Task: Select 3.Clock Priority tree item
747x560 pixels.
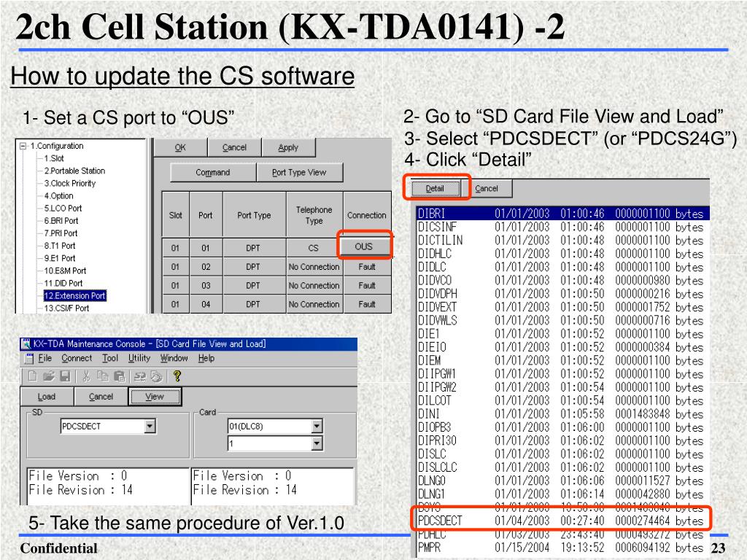Action: coord(70,183)
